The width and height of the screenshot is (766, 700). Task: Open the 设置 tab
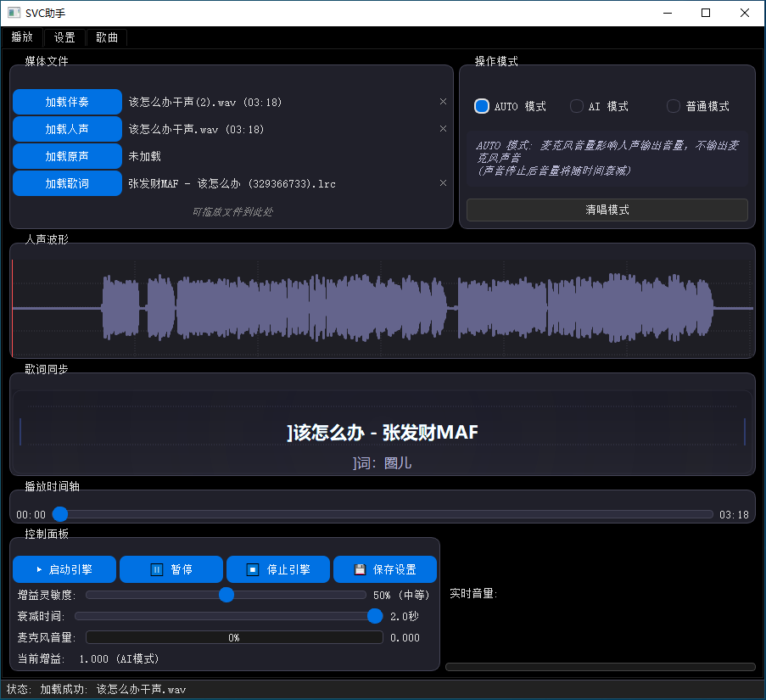64,37
